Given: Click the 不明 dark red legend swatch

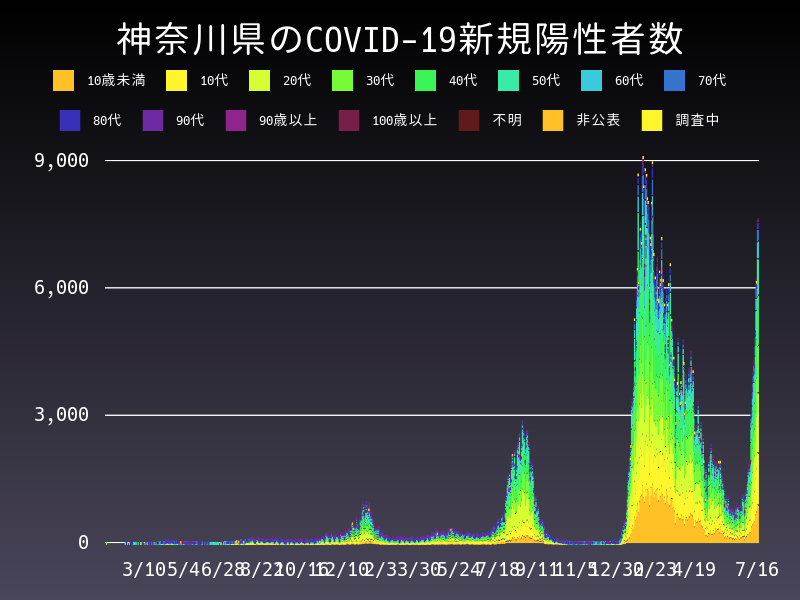Looking at the screenshot, I should (x=469, y=120).
